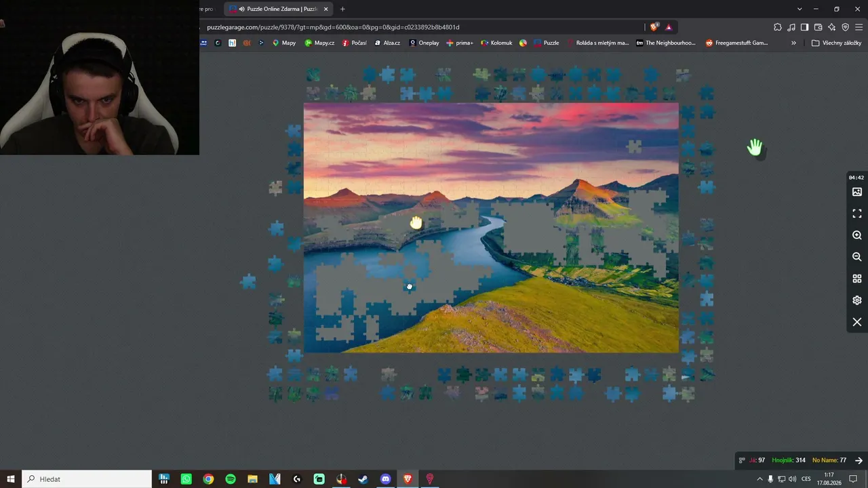Open Steam from the taskbar
868x488 pixels.
(363, 479)
